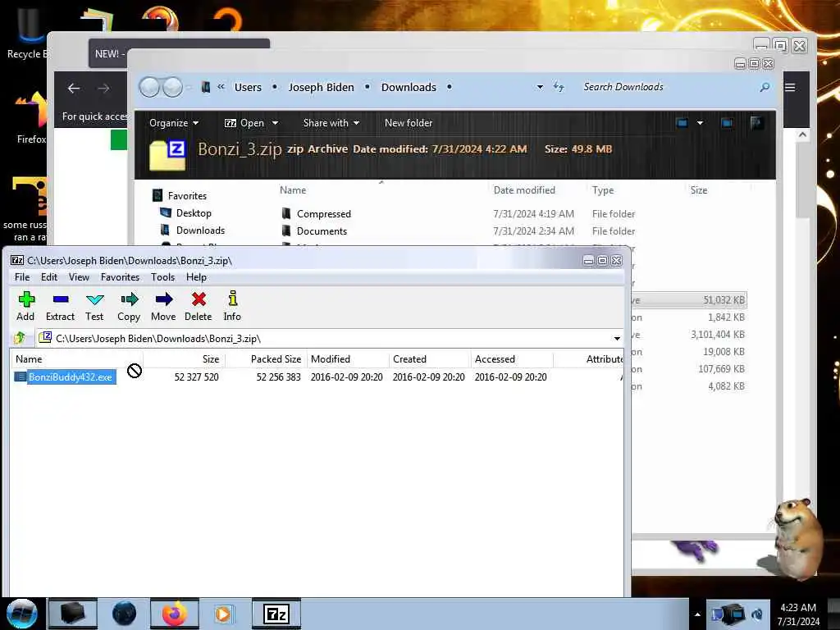Click the Search Downloads field

pos(667,87)
